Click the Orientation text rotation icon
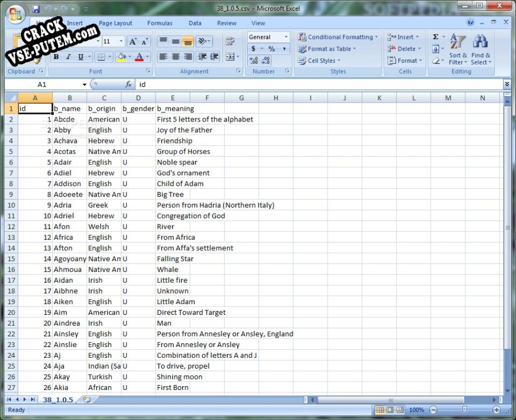 (x=203, y=41)
